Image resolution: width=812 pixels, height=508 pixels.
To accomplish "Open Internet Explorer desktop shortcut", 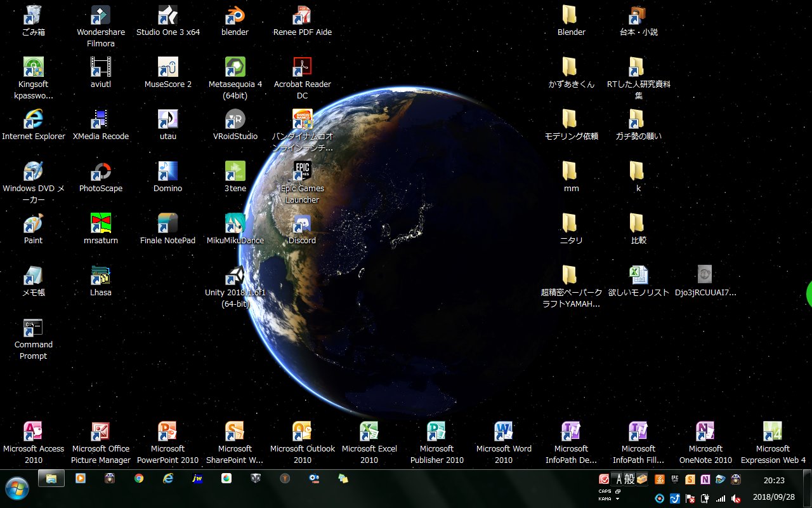I will click(33, 124).
